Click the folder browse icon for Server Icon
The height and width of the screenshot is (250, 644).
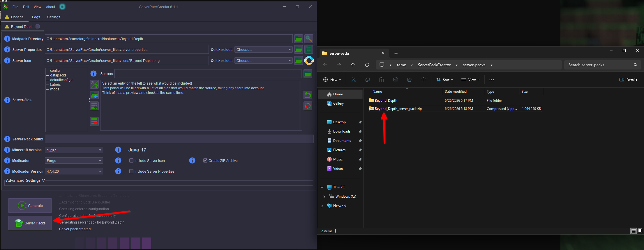(x=298, y=60)
